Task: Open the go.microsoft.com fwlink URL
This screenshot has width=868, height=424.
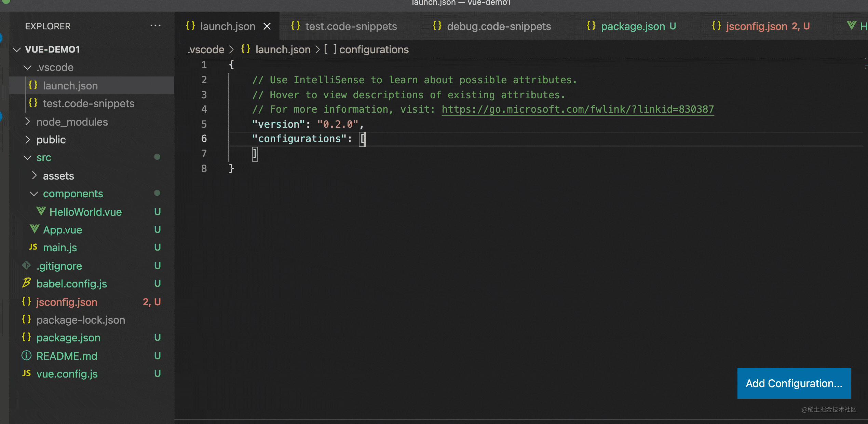Action: pyautogui.click(x=578, y=109)
